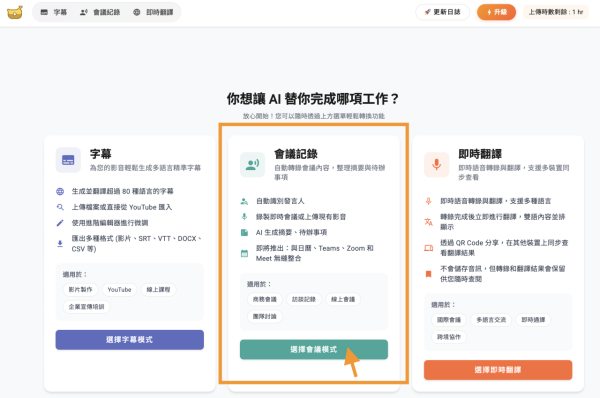Click the 線上課程 tag chip

point(158,290)
